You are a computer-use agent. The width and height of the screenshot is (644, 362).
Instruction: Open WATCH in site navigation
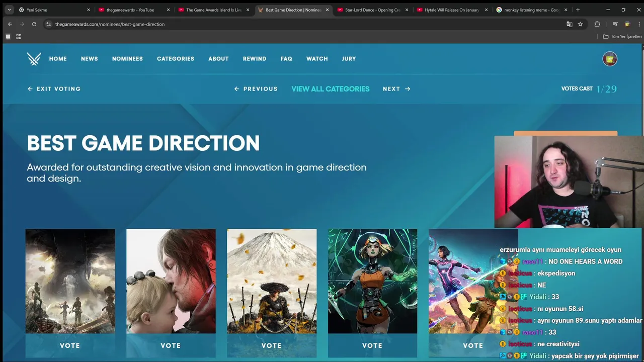point(317,59)
